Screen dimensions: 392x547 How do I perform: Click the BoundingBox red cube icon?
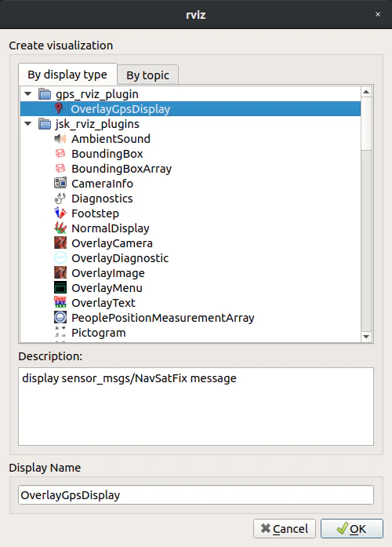click(x=60, y=154)
